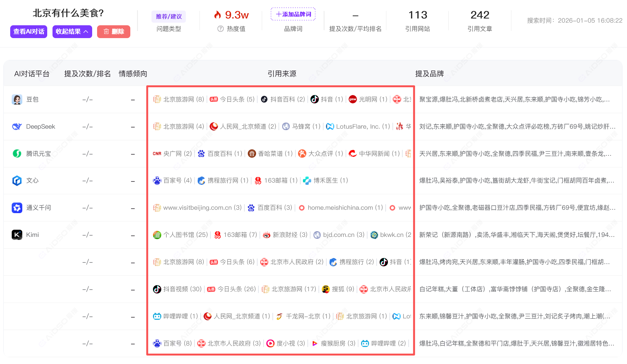Click the 豆包 platform avatar icon
Viewport: 627px width, 364px height.
coord(17,100)
